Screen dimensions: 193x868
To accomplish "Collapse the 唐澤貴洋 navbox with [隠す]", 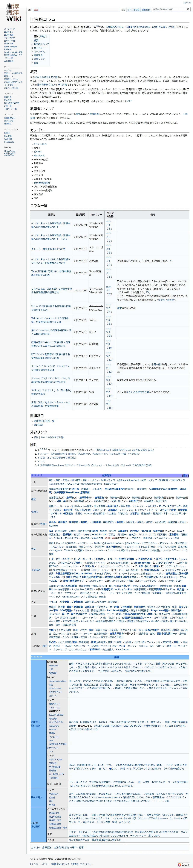I will 186,475.
